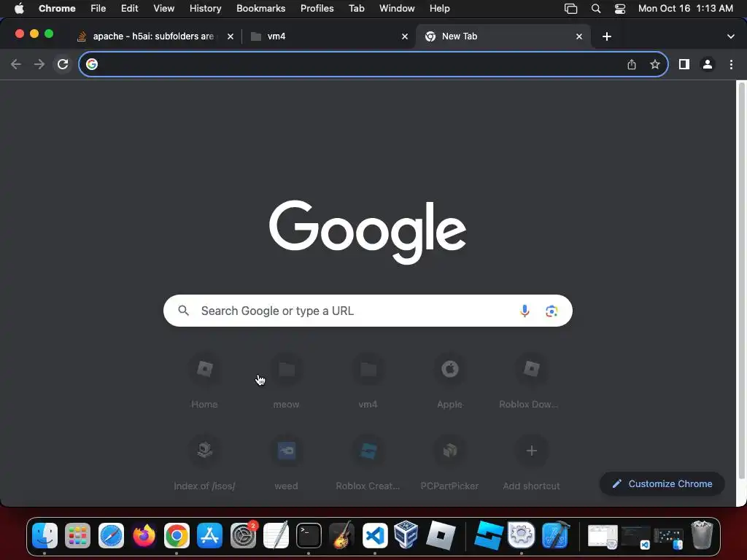Click the Google search box
The image size is (747, 560).
(x=368, y=311)
